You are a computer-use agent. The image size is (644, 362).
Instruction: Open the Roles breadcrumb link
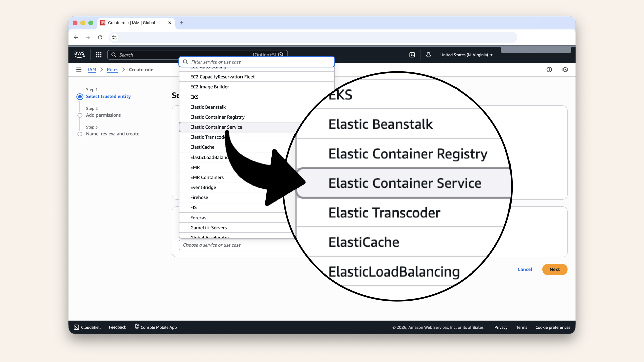[112, 69]
